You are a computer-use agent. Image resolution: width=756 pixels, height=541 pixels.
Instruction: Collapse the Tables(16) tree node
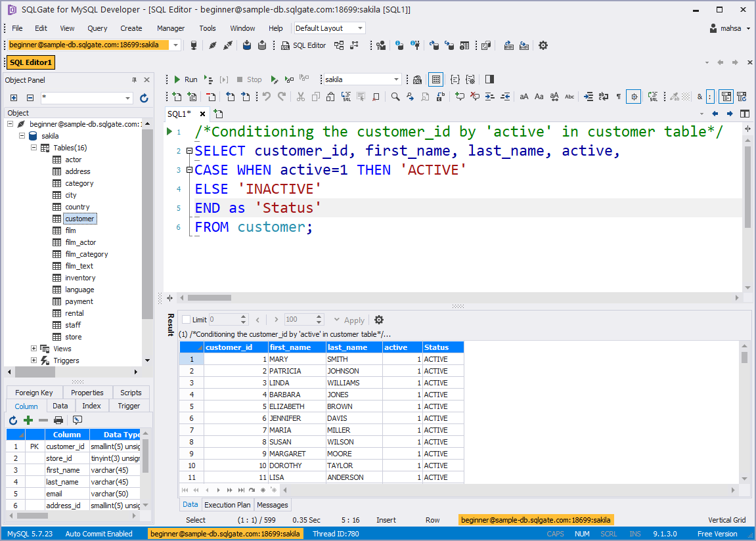(x=33, y=148)
